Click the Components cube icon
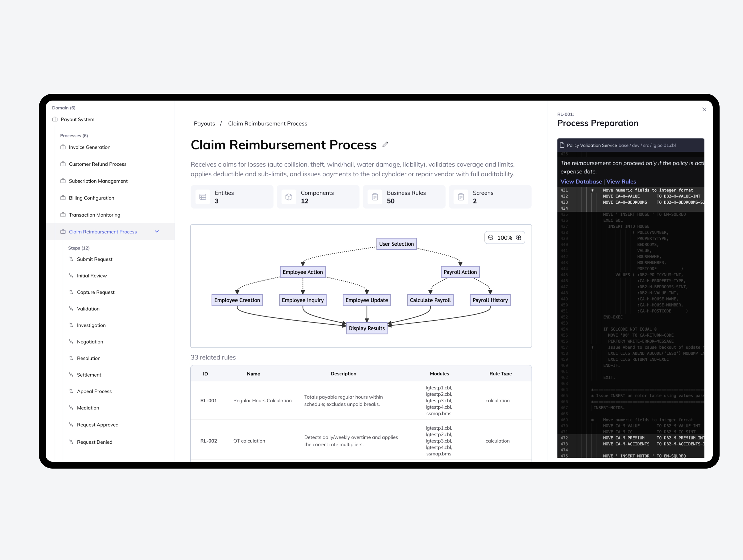 click(x=289, y=197)
